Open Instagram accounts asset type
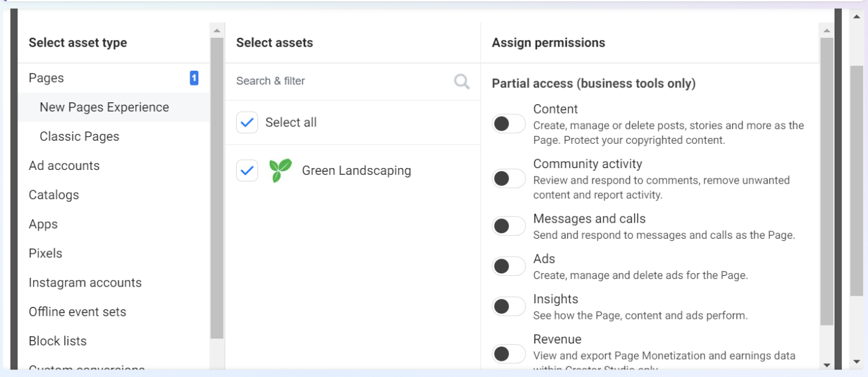 (x=85, y=283)
